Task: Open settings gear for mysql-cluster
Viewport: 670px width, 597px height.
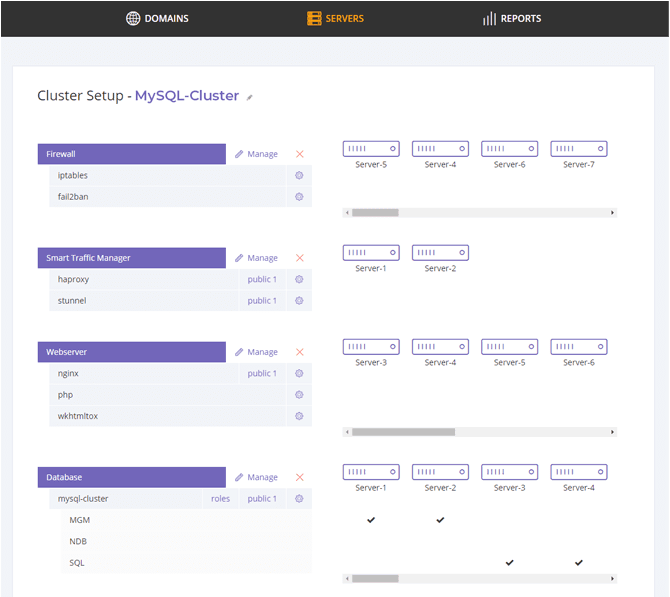Action: [299, 498]
